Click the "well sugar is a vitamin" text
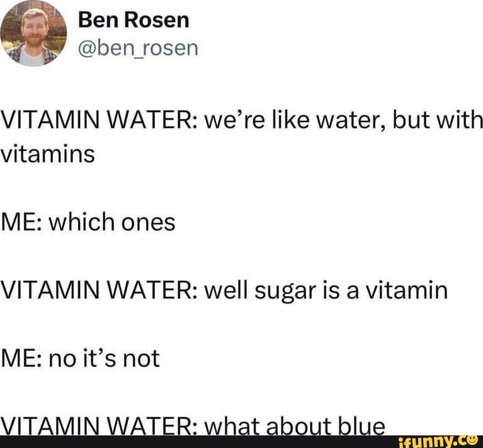483x448 pixels. (326, 291)
